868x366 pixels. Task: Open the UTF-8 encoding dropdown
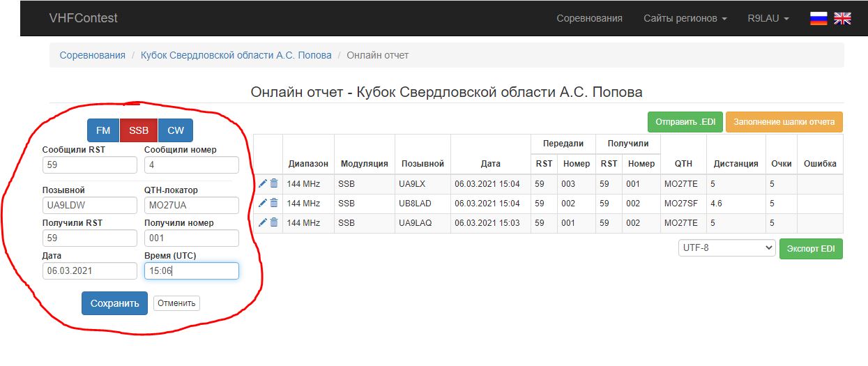(727, 247)
